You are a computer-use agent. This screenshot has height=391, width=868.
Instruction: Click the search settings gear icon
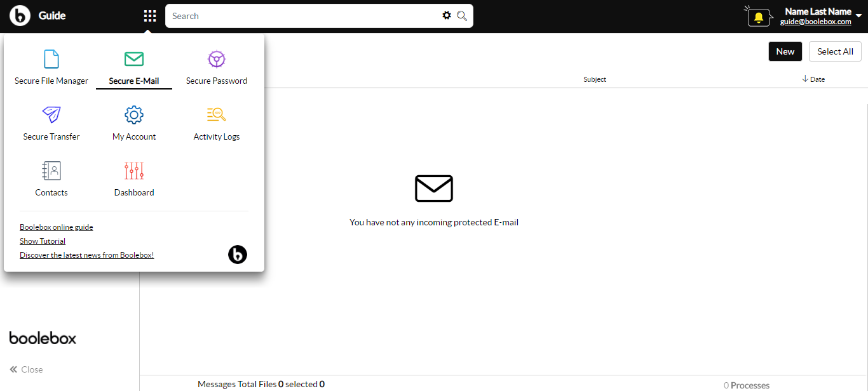coord(447,16)
